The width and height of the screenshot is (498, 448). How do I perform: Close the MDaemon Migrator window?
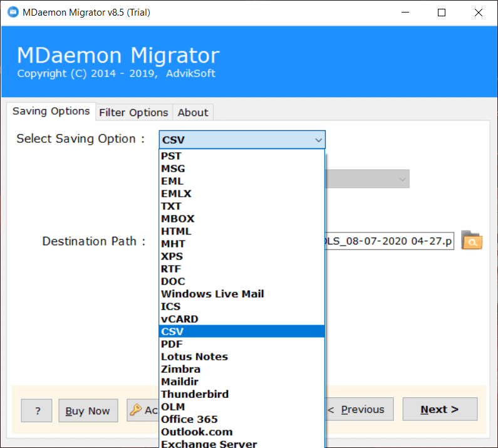coord(479,13)
